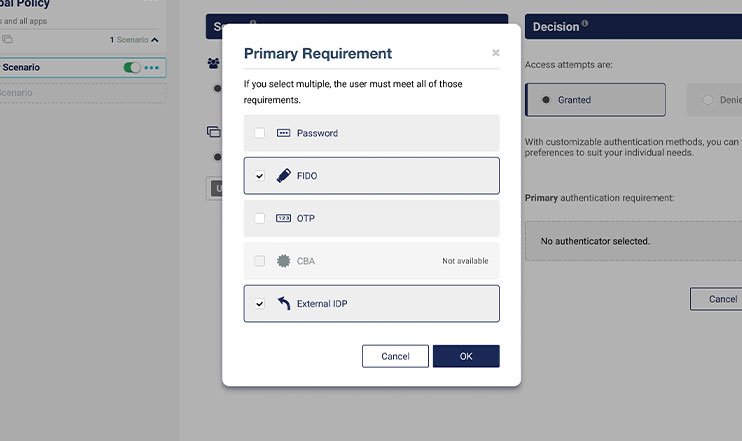Viewport: 742px width, 441px height.
Task: Click the apps icon under Global Policy
Action: point(7,40)
